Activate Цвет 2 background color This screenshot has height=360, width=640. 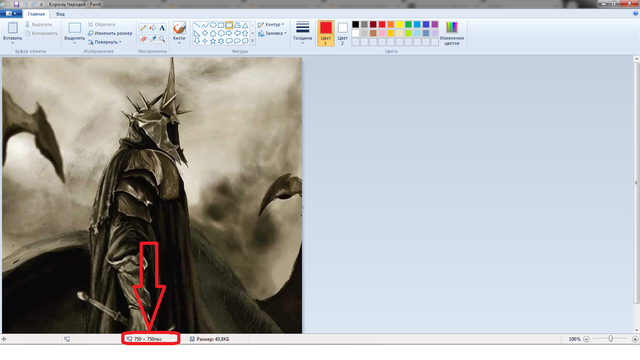(x=342, y=33)
